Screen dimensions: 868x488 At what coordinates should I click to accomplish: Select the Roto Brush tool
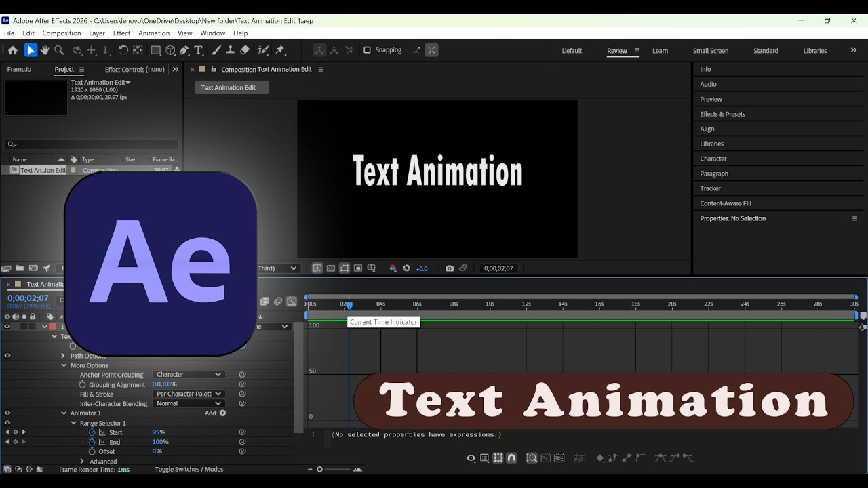pos(263,50)
